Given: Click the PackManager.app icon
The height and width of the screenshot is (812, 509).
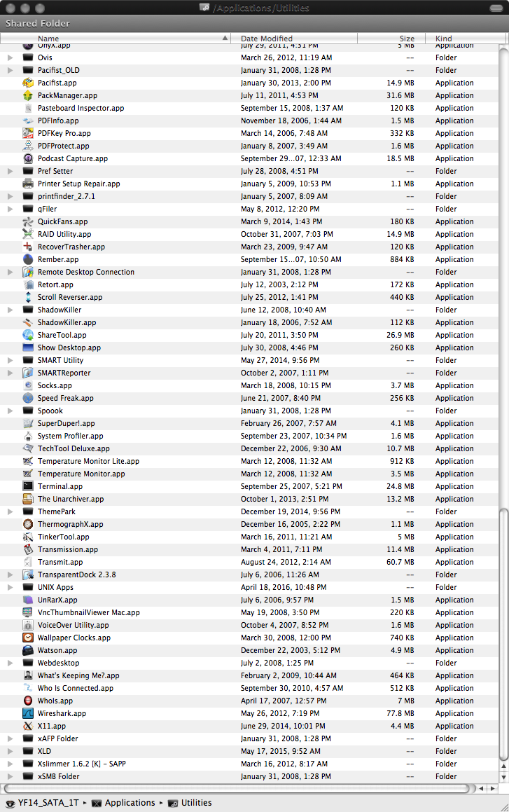Looking at the screenshot, I should click(28, 95).
